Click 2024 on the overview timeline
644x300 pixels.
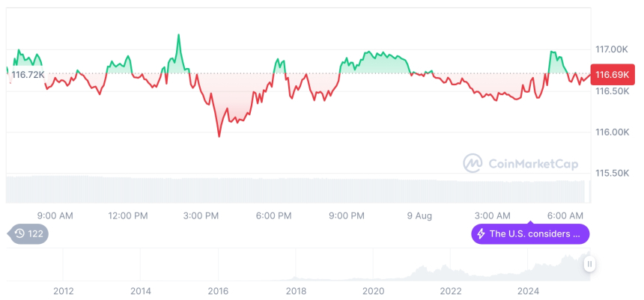(x=528, y=290)
